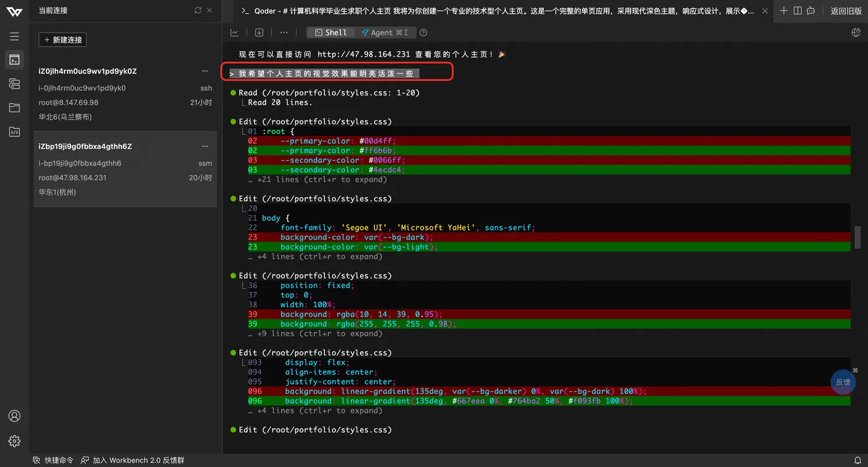Click 返回旧版 to return to old version

coord(846,11)
